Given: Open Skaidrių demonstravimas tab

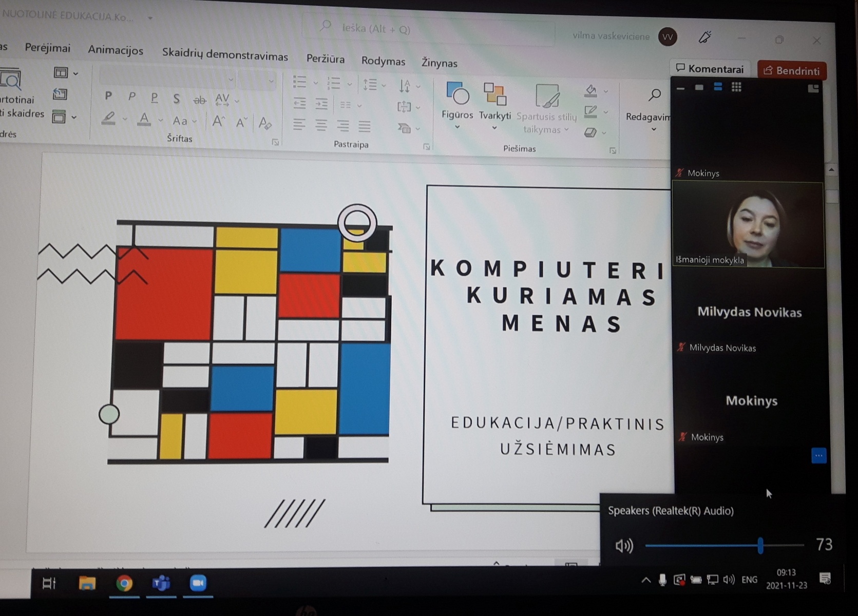Looking at the screenshot, I should point(225,54).
